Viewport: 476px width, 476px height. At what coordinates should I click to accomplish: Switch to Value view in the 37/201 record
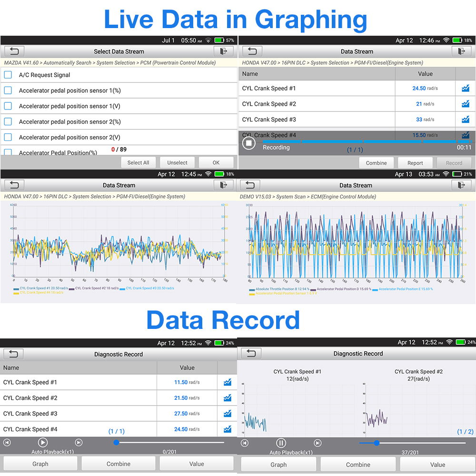click(437, 465)
